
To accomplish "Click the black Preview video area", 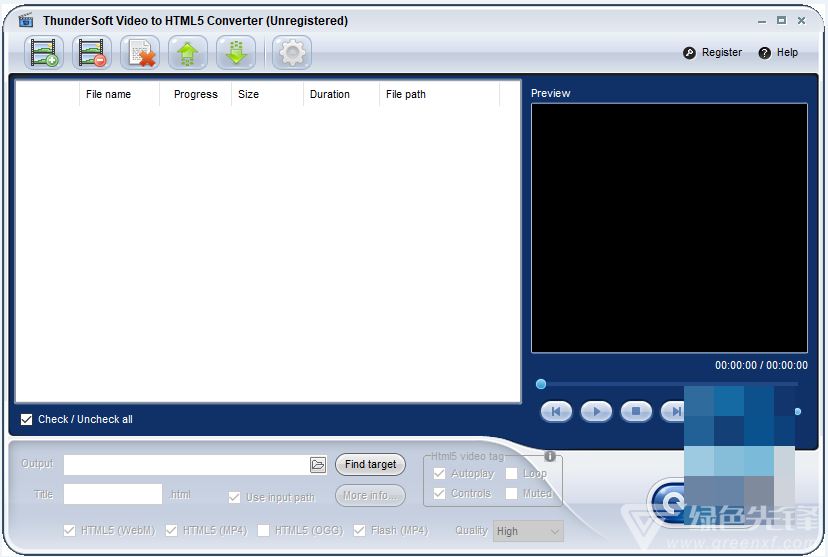I will 669,228.
